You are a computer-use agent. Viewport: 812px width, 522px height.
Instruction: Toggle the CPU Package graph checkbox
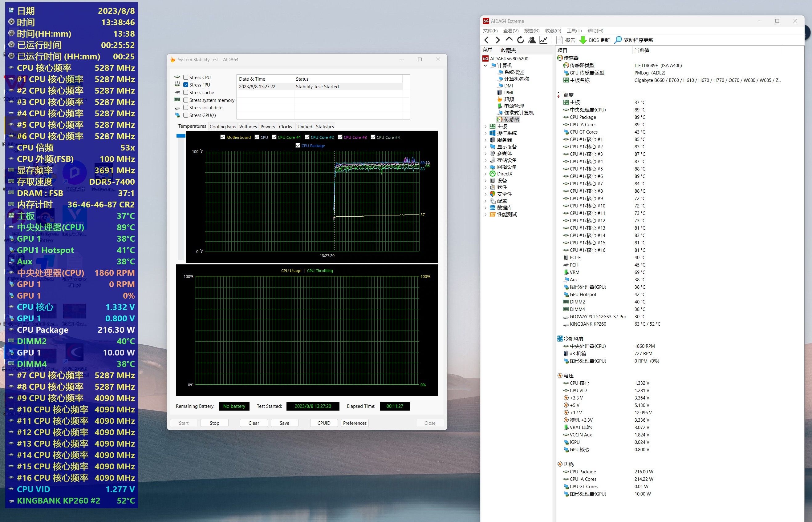tap(298, 145)
